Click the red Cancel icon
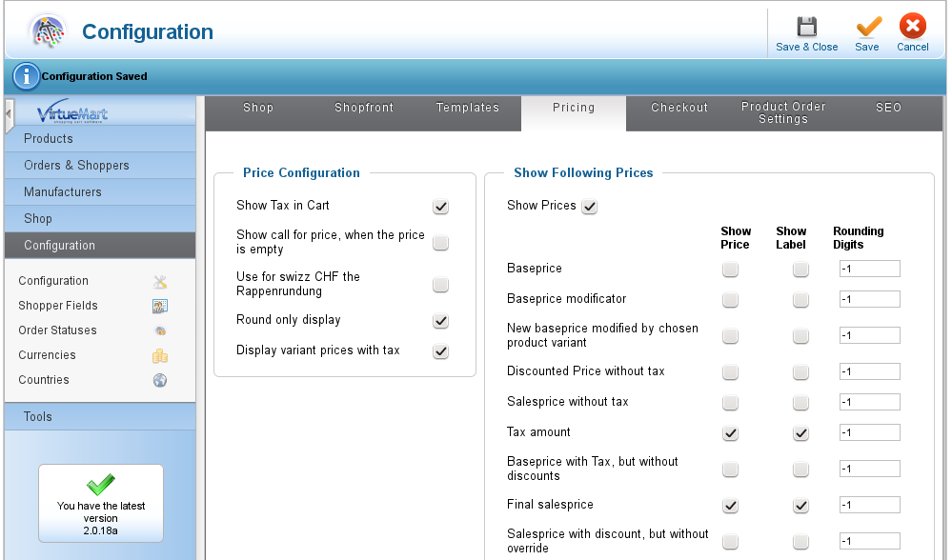The width and height of the screenshot is (952, 560). click(x=912, y=27)
